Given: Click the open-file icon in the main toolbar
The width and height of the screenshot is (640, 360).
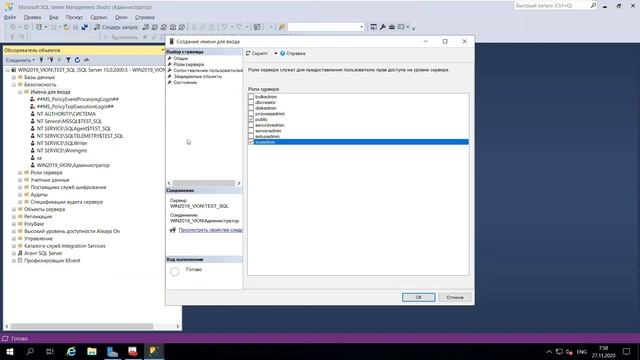Looking at the screenshot, I should [x=66, y=27].
